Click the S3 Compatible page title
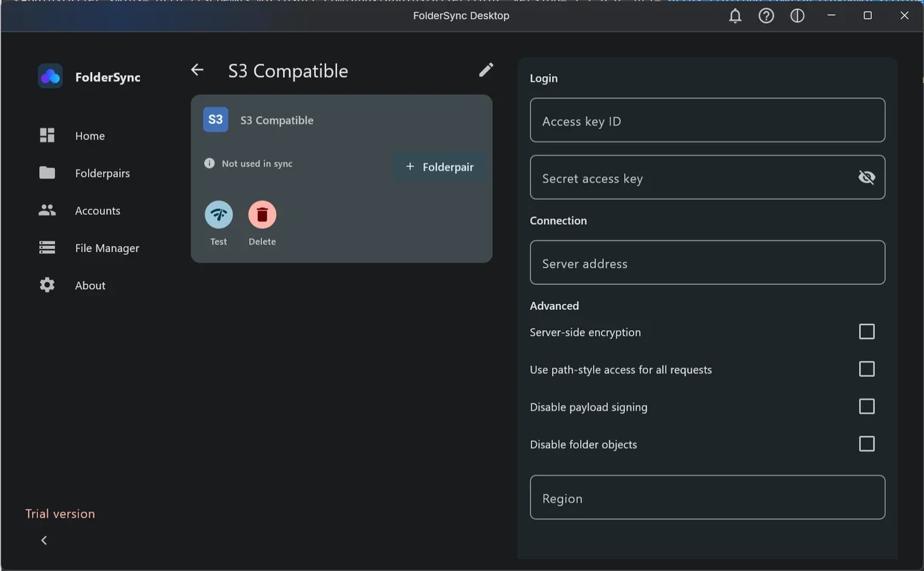This screenshot has height=571, width=924. [x=288, y=71]
